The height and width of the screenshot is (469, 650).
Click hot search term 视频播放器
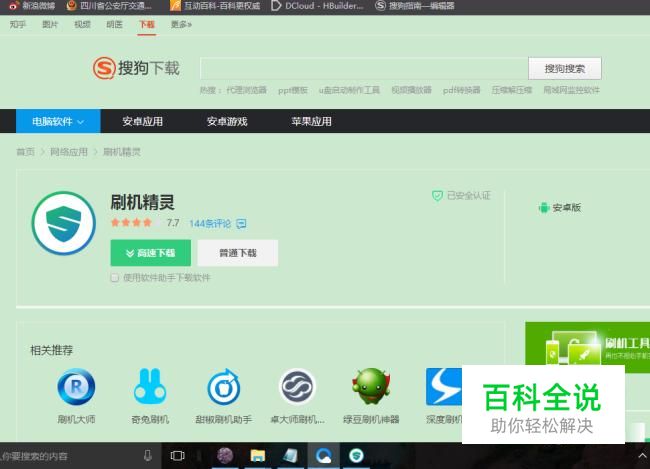pyautogui.click(x=411, y=90)
